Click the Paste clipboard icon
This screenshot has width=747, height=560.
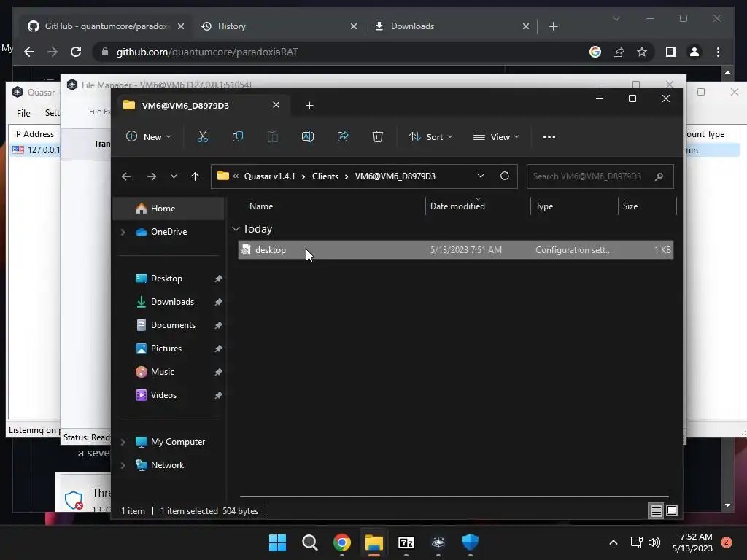[x=273, y=136]
